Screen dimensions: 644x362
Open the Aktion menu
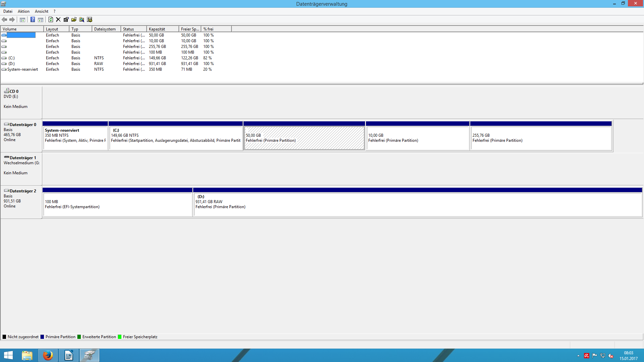23,11
